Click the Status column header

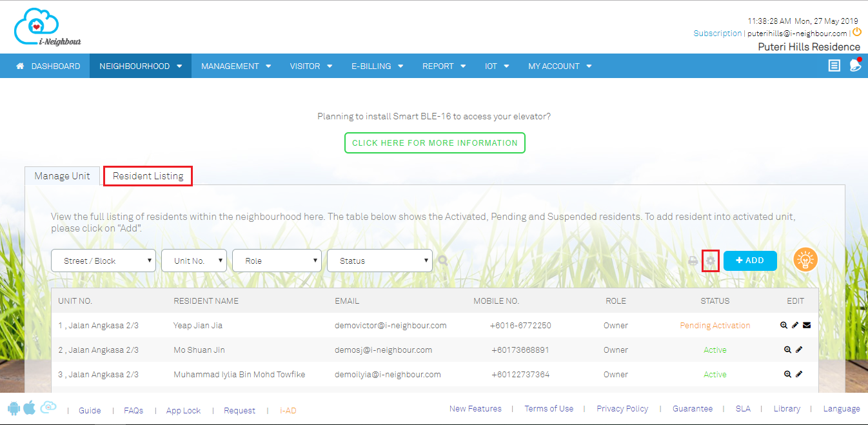coord(715,301)
